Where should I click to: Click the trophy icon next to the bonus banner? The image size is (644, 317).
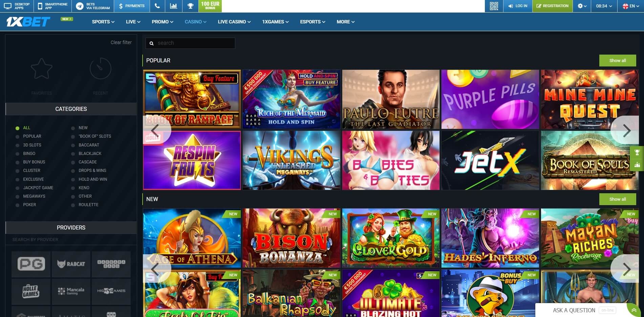click(x=190, y=6)
